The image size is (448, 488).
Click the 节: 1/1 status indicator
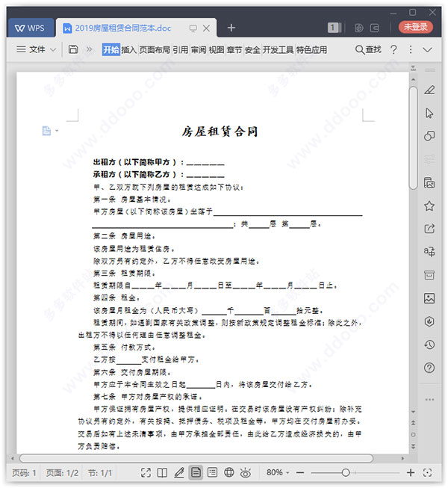100,473
